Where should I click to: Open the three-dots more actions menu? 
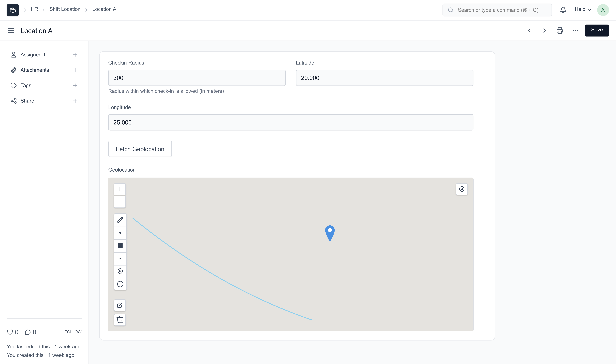(575, 31)
